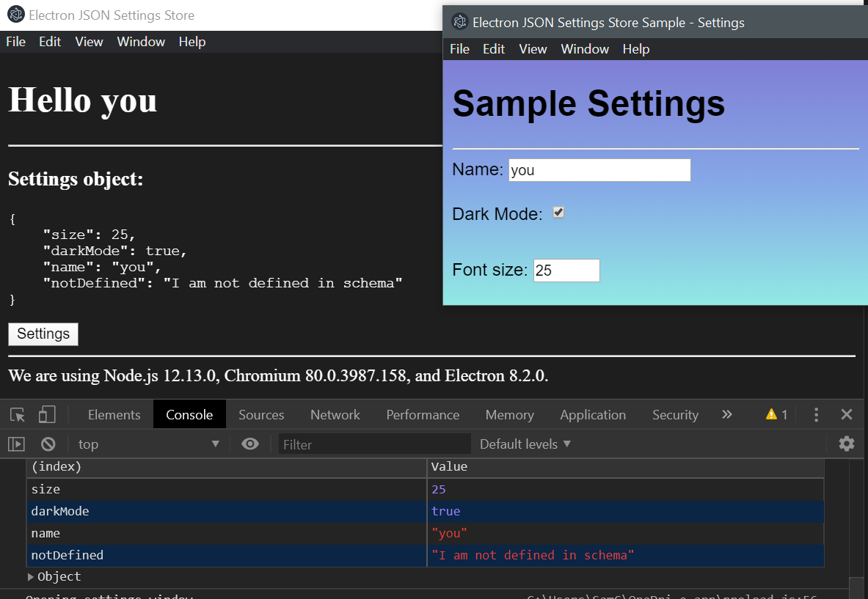Show more DevTools tabs chevron
Image resolution: width=868 pixels, height=599 pixels.
727,414
